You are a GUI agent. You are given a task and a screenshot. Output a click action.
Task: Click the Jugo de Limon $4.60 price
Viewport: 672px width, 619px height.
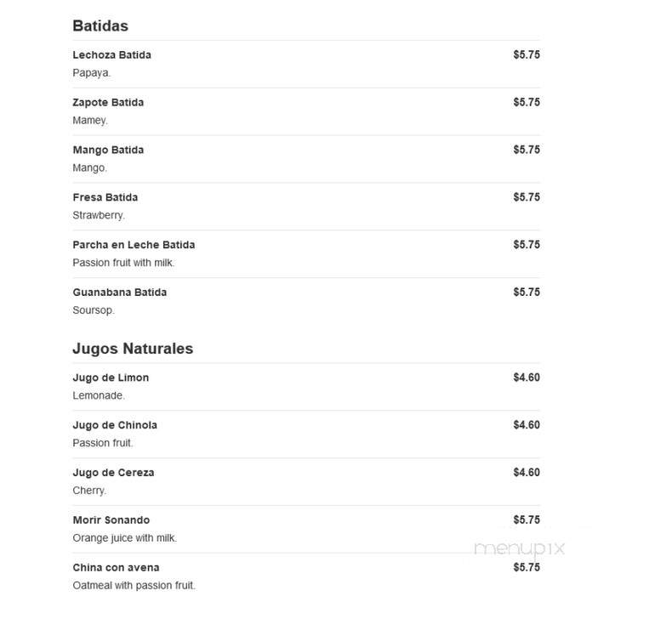point(527,378)
